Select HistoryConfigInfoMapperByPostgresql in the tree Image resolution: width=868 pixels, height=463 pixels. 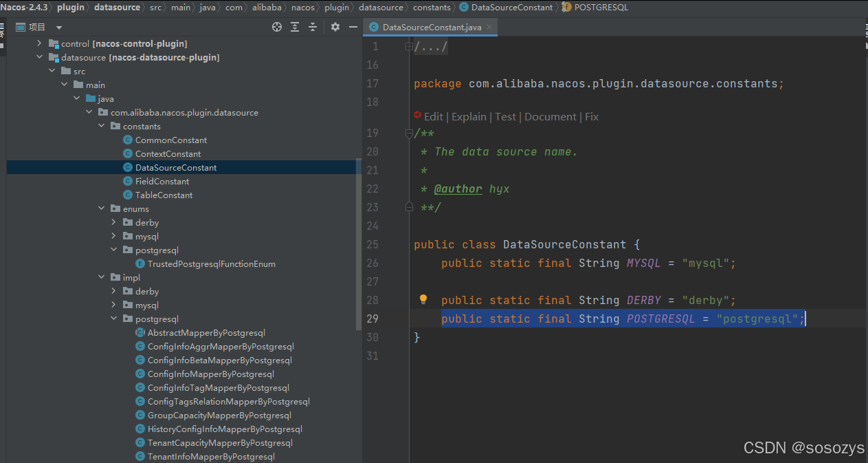pos(225,429)
